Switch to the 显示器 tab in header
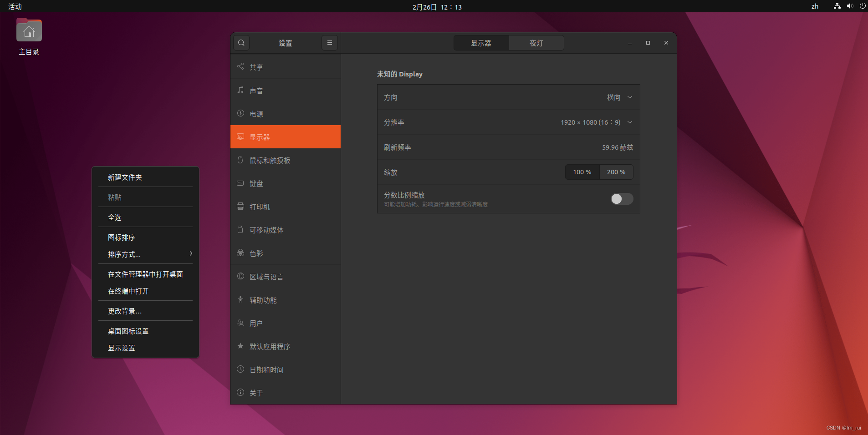 pos(481,43)
